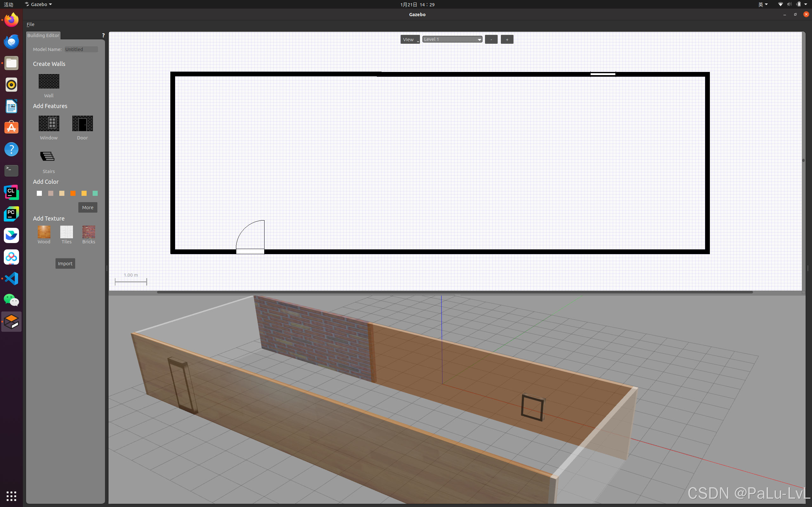Click the help question mark icon

[103, 35]
